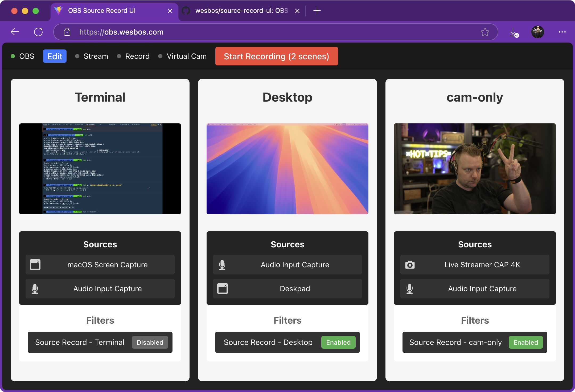The height and width of the screenshot is (392, 575).
Task: Click the Edit mode button
Action: 55,56
